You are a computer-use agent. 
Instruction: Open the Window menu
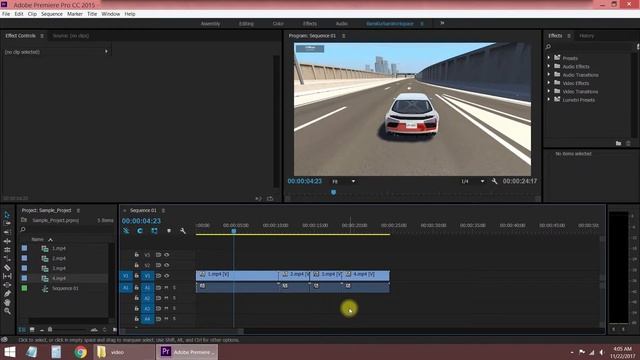111,14
